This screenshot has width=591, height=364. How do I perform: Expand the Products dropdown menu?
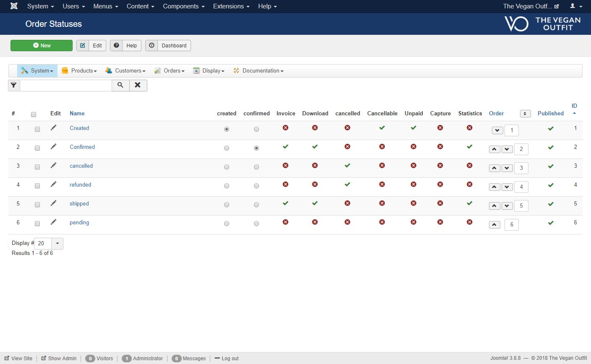point(79,71)
